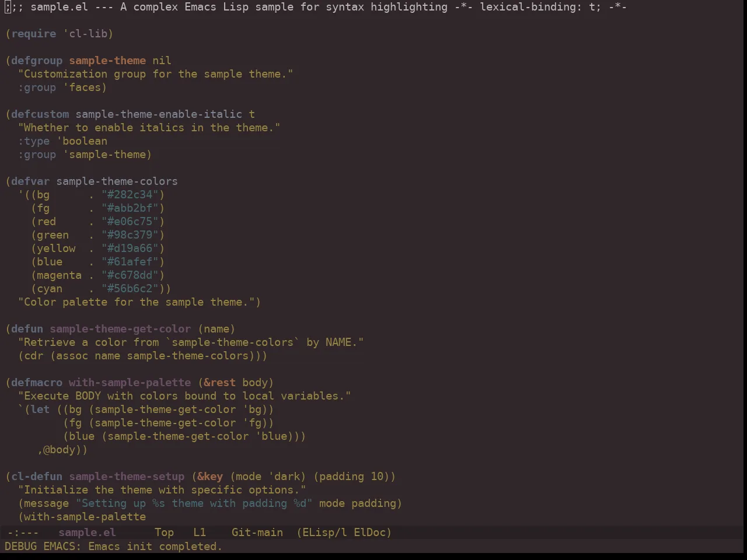Click the sample.el buffer name in mode line

tap(87, 533)
